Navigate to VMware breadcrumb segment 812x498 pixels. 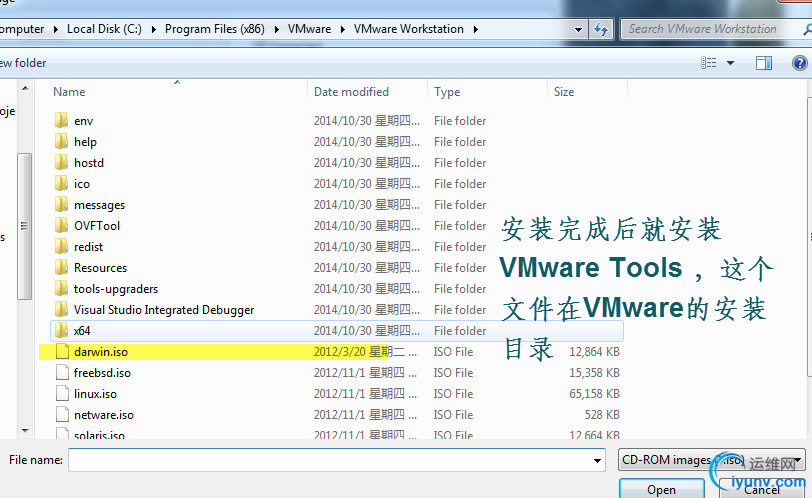tap(309, 29)
